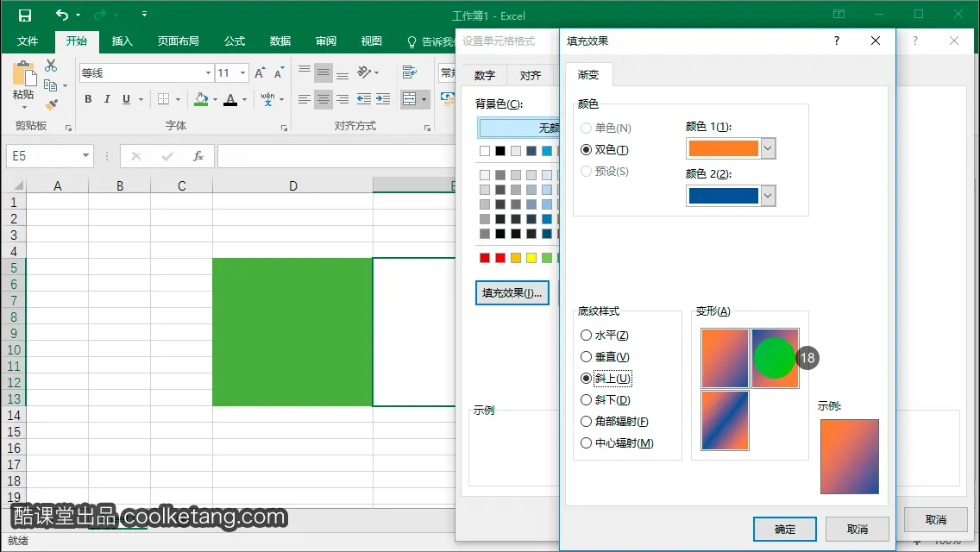Expand the Name Box E5 dropdown

(85, 155)
